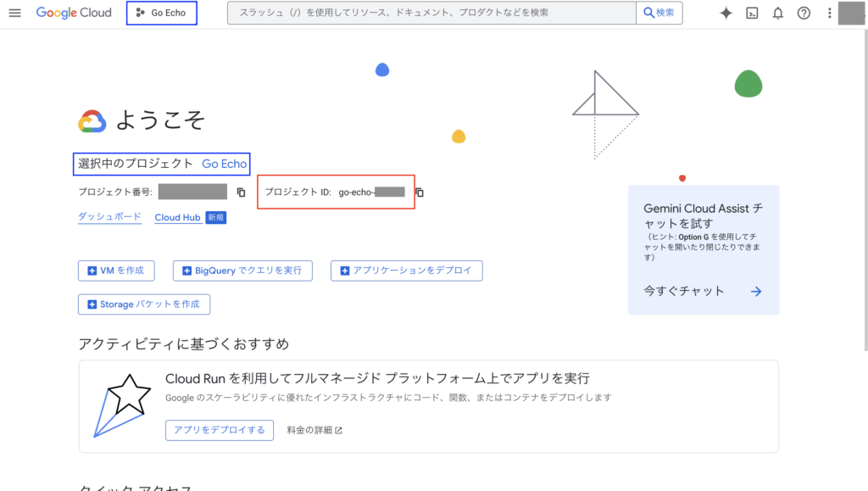This screenshot has width=868, height=491.
Task: Open the notifications bell
Action: [777, 14]
